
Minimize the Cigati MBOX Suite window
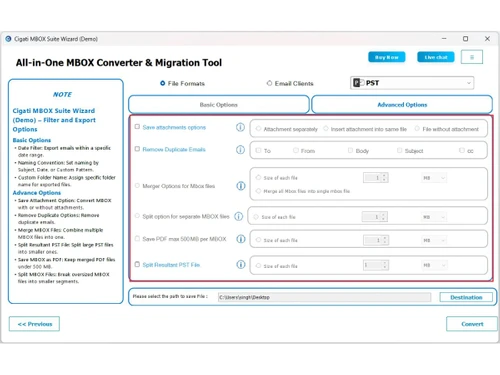click(444, 39)
